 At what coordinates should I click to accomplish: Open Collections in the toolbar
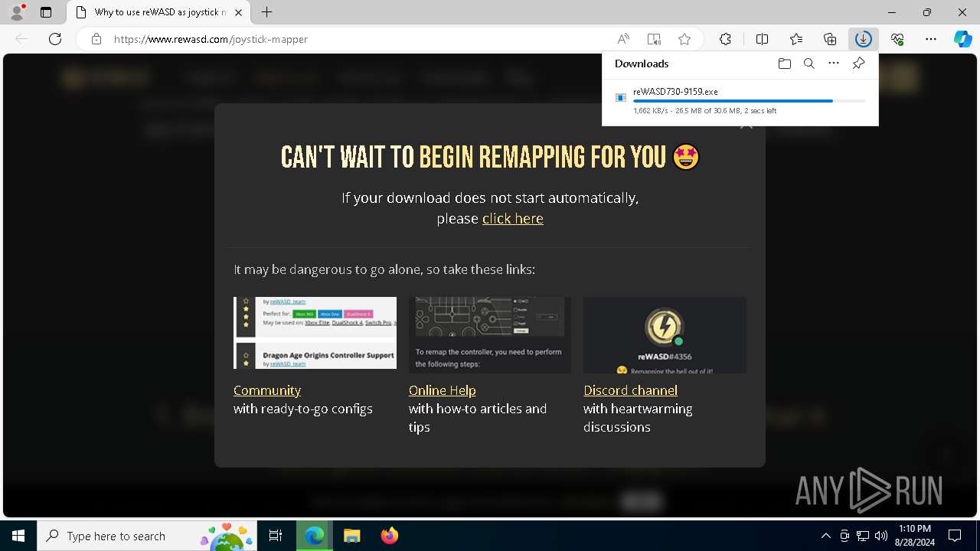[x=830, y=39]
